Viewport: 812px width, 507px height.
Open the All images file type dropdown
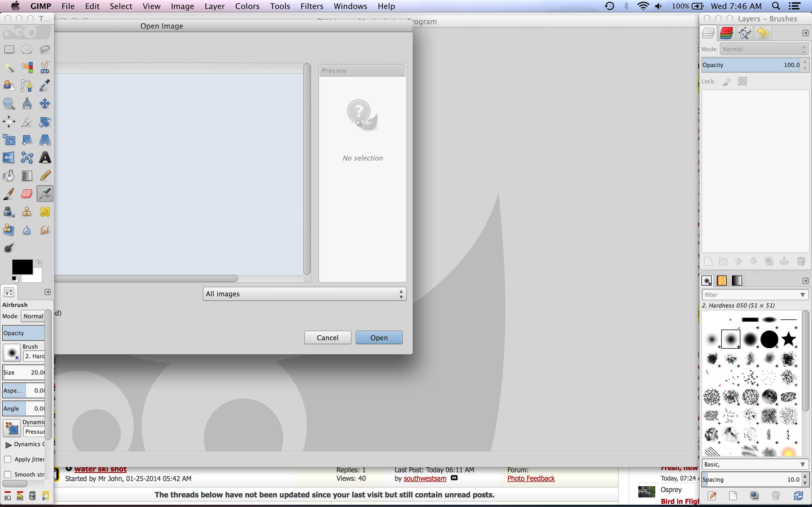304,294
